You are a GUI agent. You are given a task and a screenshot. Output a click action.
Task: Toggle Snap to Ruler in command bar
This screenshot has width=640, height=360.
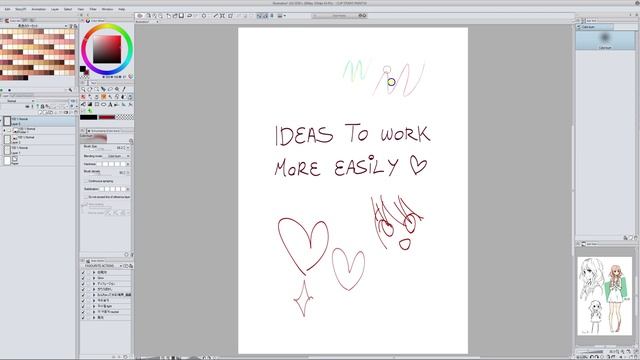click(x=259, y=16)
